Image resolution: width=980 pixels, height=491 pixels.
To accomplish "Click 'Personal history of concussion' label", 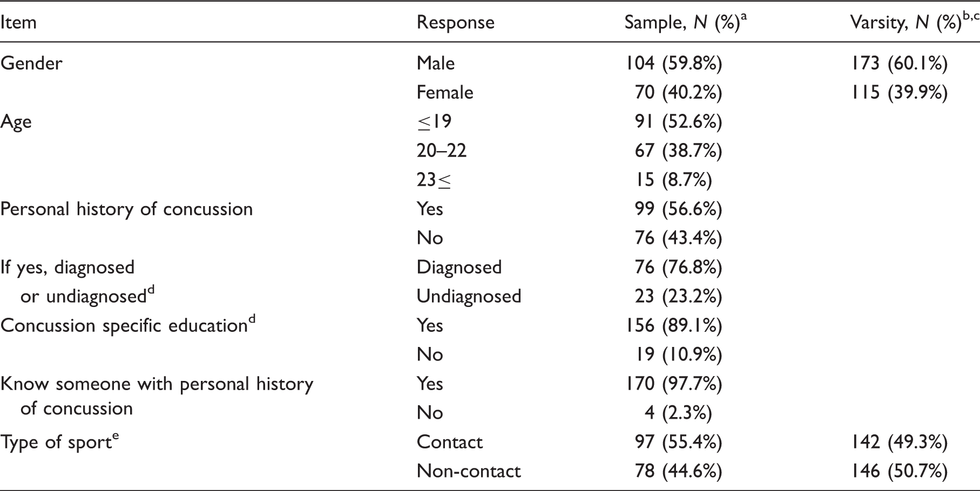I will point(126,209).
